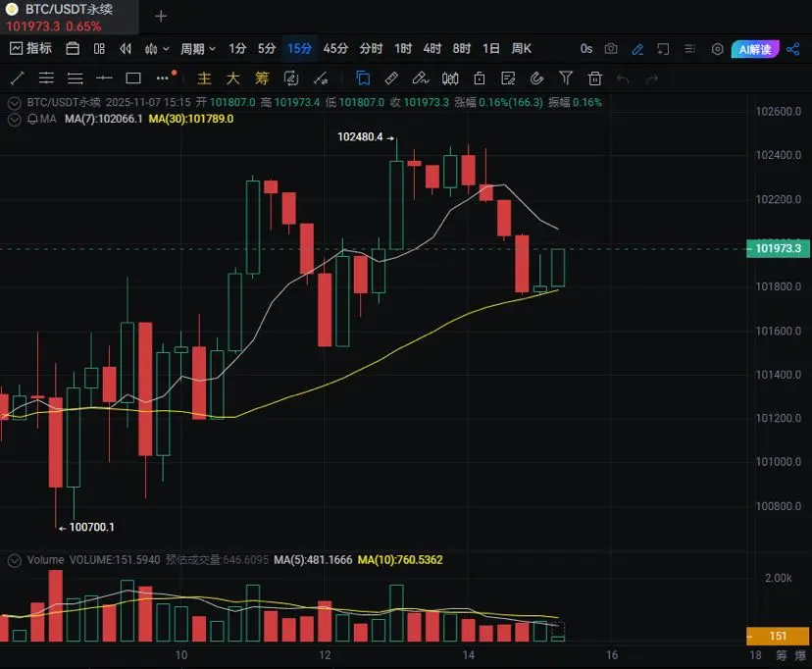
Task: Click the rewind replay icon
Action: pos(126,49)
